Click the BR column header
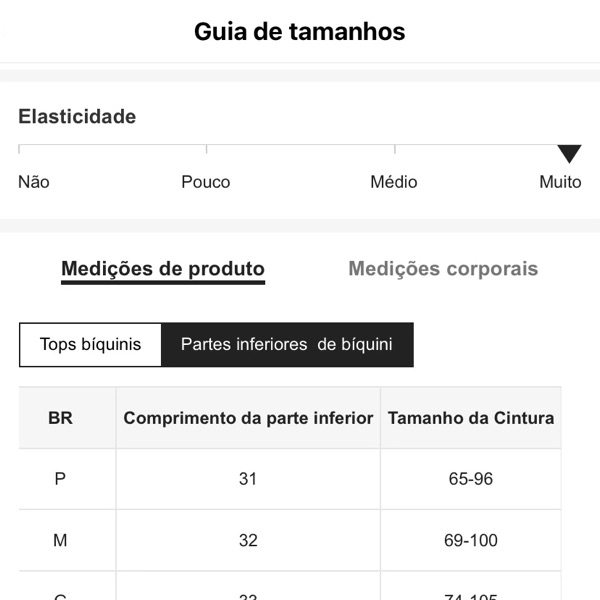 click(x=60, y=418)
